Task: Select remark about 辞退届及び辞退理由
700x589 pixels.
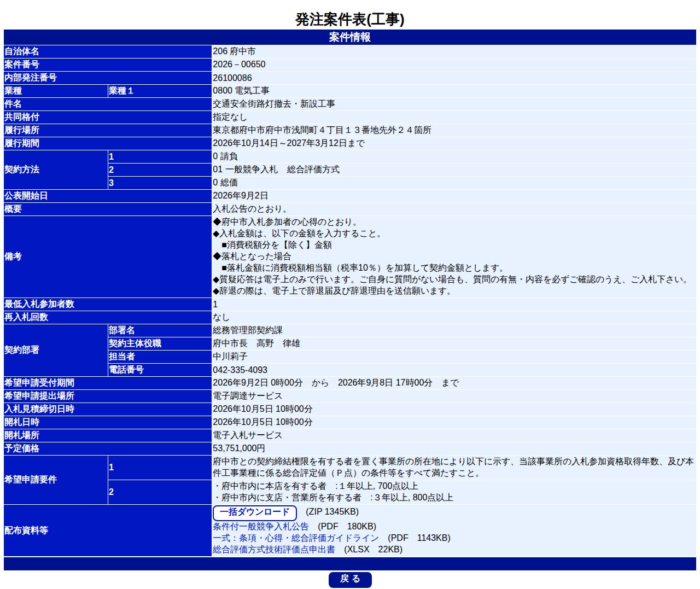Action: [334, 291]
